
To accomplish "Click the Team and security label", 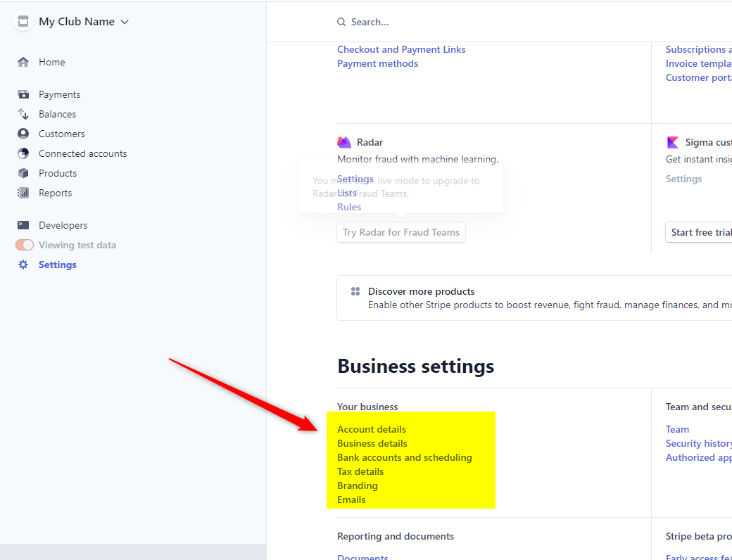I will pos(699,407).
